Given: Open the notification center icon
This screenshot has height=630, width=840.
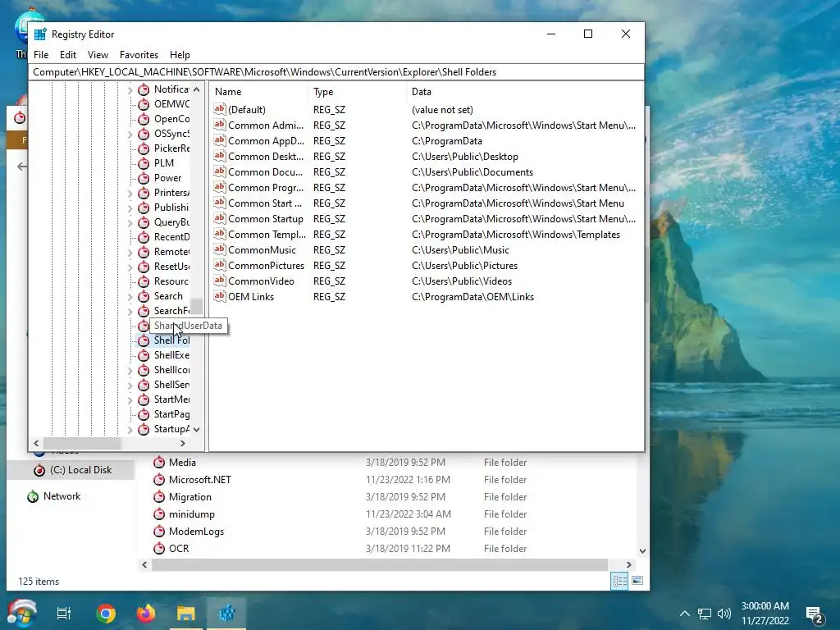Looking at the screenshot, I should click(815, 614).
